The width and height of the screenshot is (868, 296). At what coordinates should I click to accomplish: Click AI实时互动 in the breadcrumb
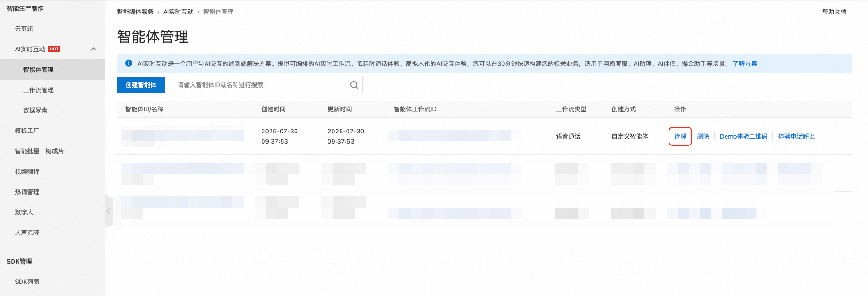point(178,12)
